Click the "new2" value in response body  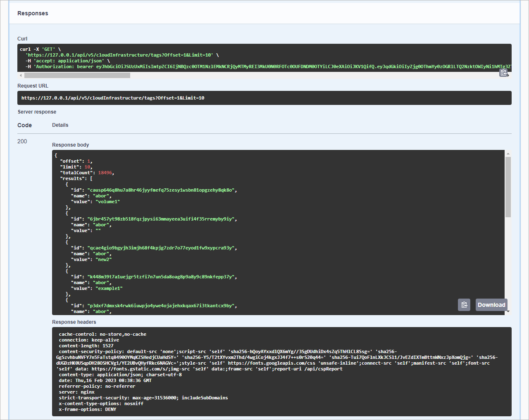[x=104, y=259]
